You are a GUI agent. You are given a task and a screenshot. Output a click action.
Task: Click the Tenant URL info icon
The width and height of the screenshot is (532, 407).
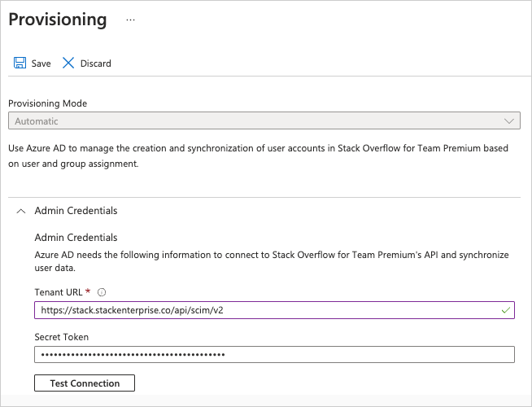(102, 292)
